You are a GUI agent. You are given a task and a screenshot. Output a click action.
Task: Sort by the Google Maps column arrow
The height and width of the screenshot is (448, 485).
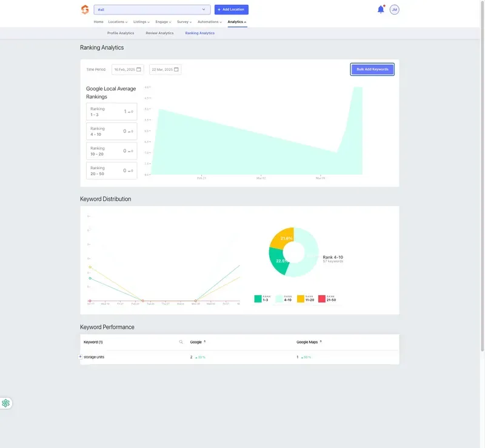(321, 342)
